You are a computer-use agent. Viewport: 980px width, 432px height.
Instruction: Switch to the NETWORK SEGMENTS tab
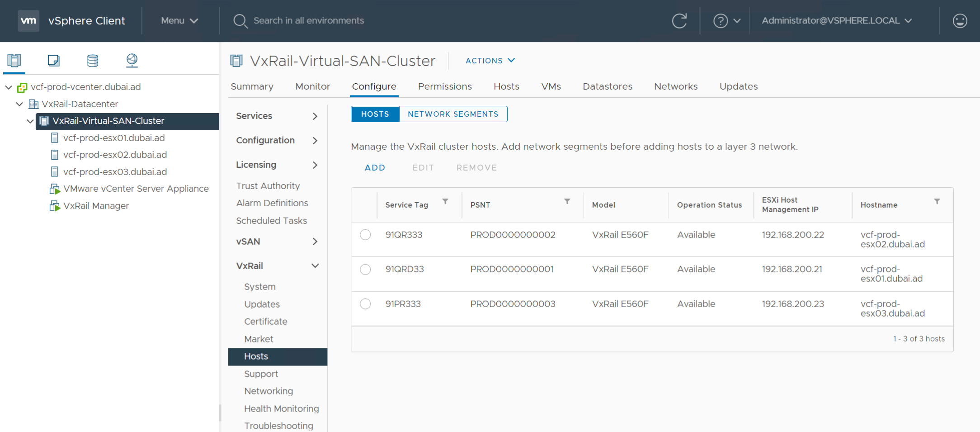(x=453, y=114)
